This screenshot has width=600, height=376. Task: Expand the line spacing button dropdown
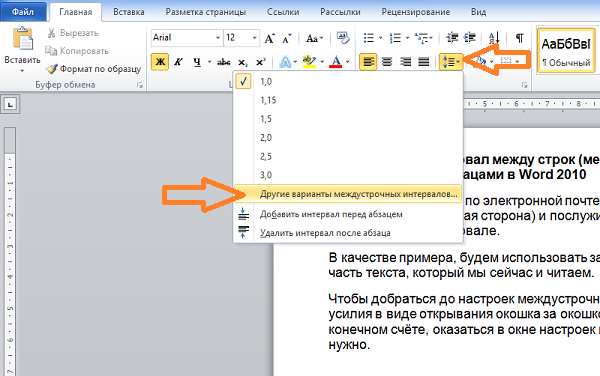point(458,62)
